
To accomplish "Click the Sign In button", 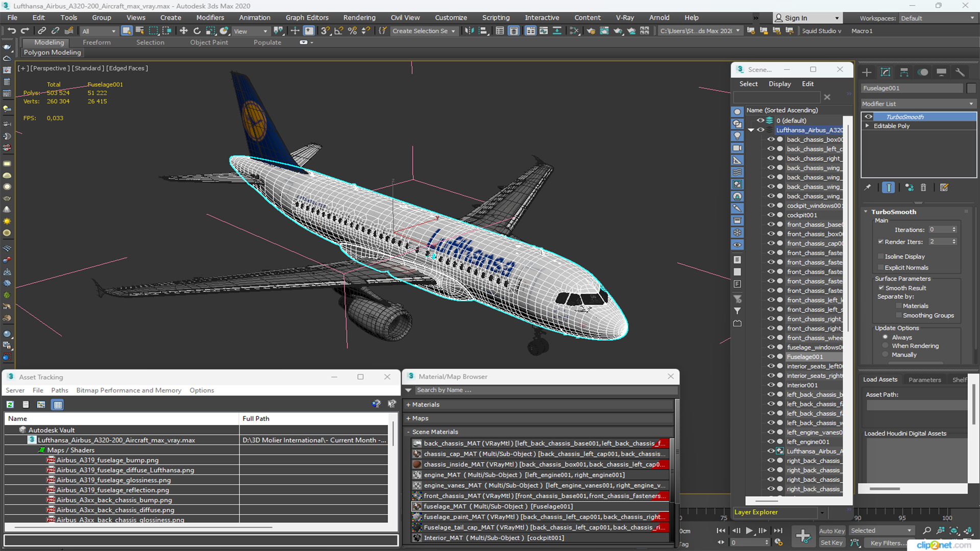I will [806, 18].
